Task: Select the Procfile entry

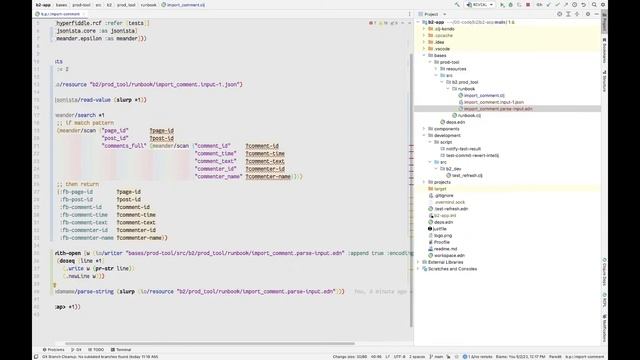Action: 439,242
